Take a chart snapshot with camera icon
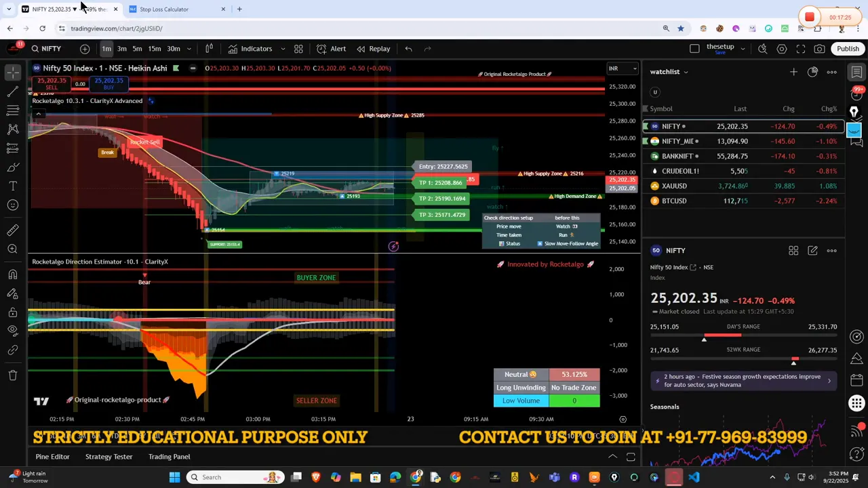868x488 pixels. 819,49
